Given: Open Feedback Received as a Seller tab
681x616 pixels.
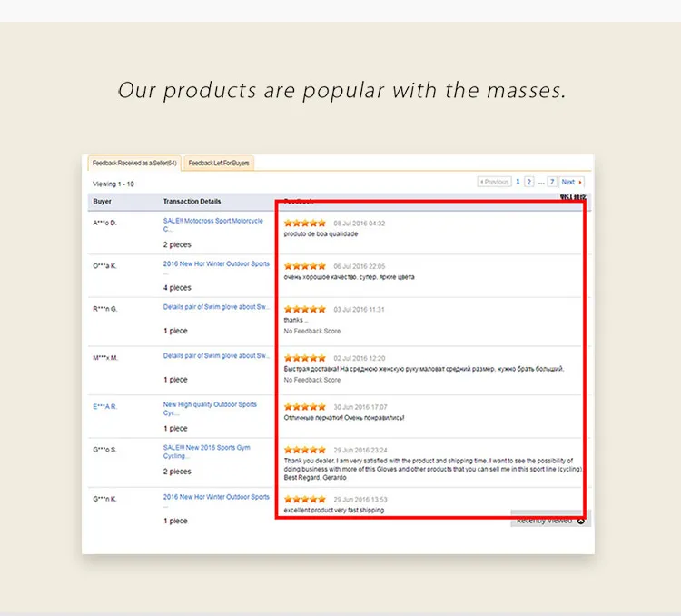Looking at the screenshot, I should point(134,163).
